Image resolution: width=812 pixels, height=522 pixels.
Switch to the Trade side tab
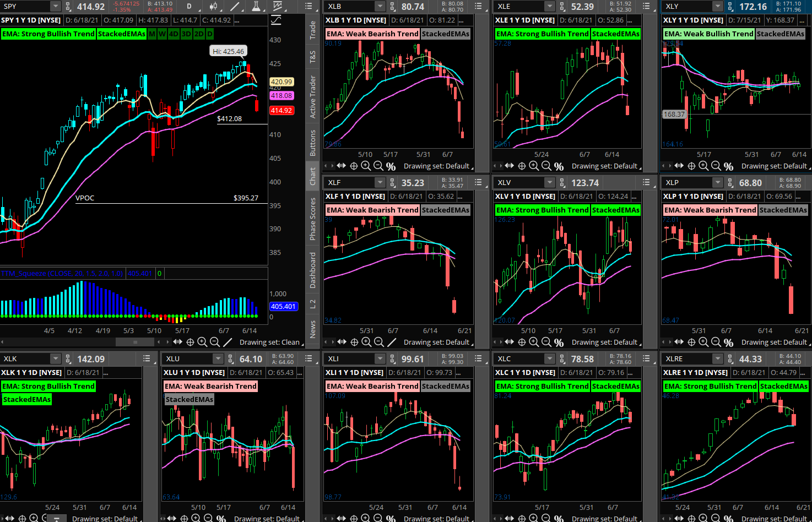312,30
